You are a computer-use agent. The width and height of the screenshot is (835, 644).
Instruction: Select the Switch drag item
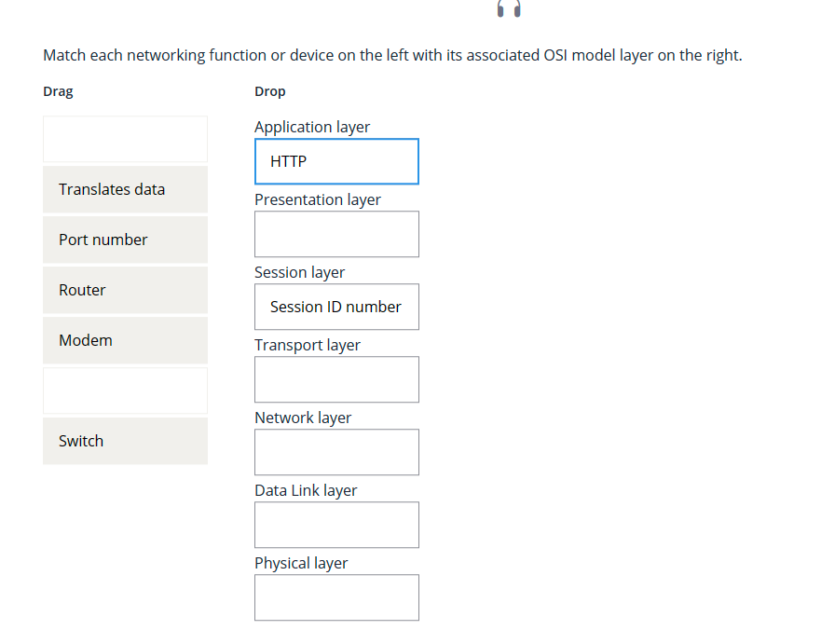125,441
